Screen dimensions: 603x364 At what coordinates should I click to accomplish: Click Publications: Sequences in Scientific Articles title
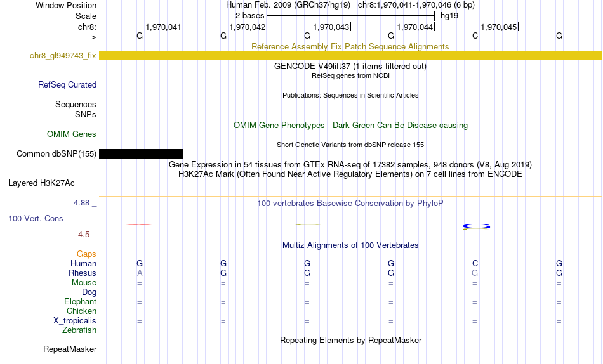[350, 95]
